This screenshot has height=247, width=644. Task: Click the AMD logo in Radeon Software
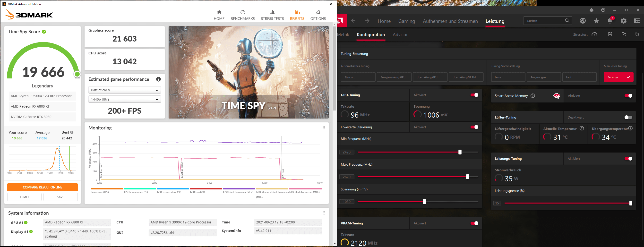341,21
